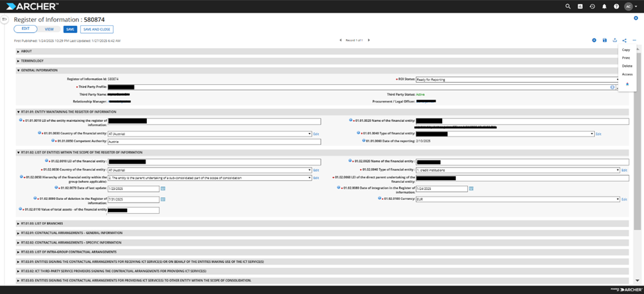Open the help question mark icon

tap(616, 6)
